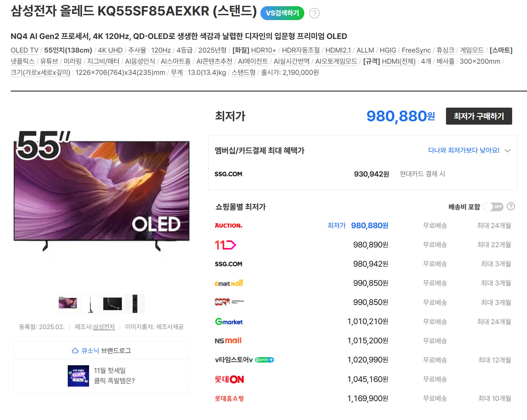Open the Gmarket shop logo
Viewport: 527px width, 420px height.
pos(229,322)
